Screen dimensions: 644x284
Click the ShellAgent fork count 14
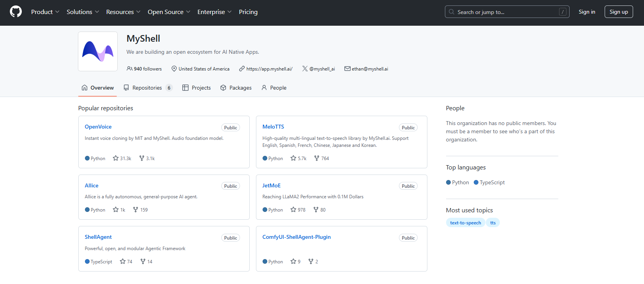tap(146, 261)
